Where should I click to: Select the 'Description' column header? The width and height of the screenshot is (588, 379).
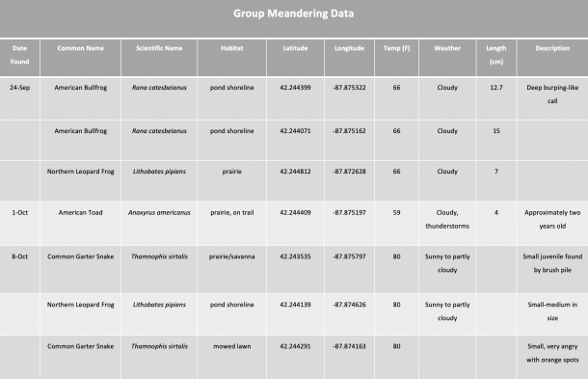click(x=552, y=48)
